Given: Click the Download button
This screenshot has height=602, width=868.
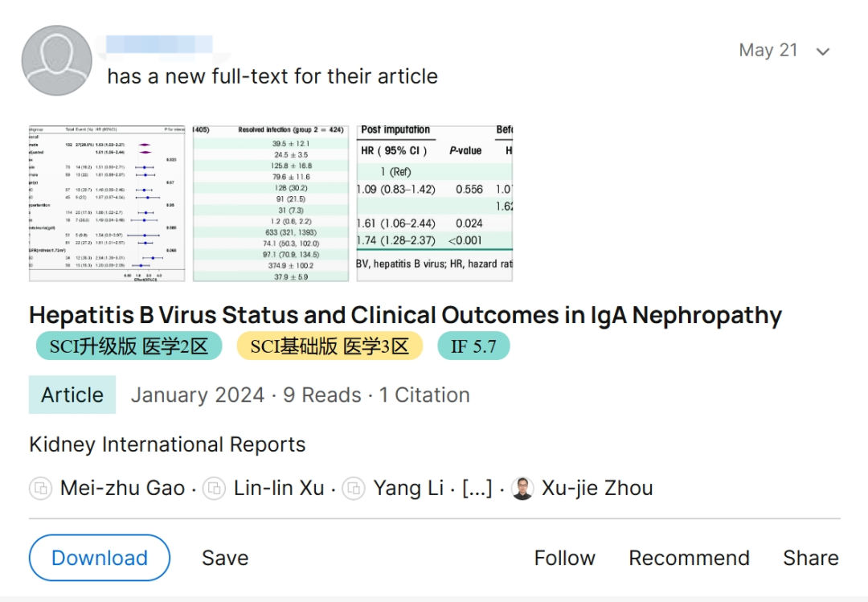Looking at the screenshot, I should point(100,558).
